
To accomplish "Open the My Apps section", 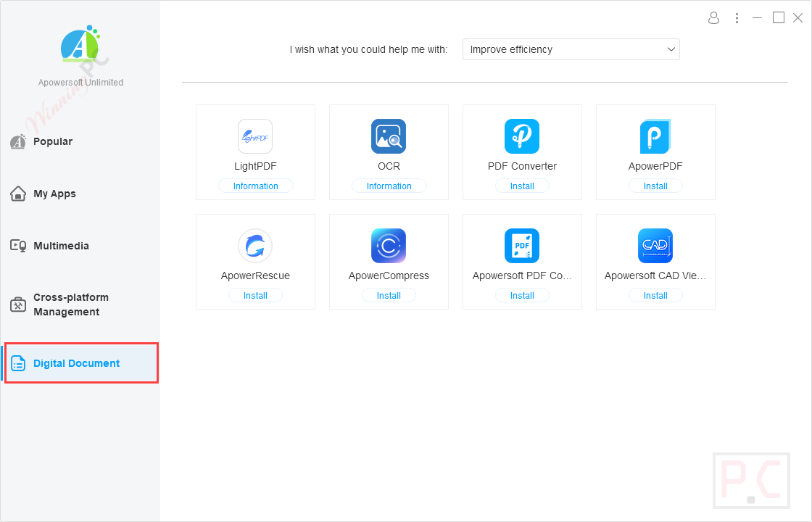I will coord(54,194).
